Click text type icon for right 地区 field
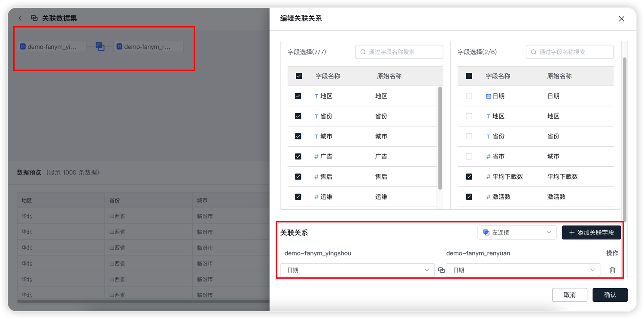 488,116
